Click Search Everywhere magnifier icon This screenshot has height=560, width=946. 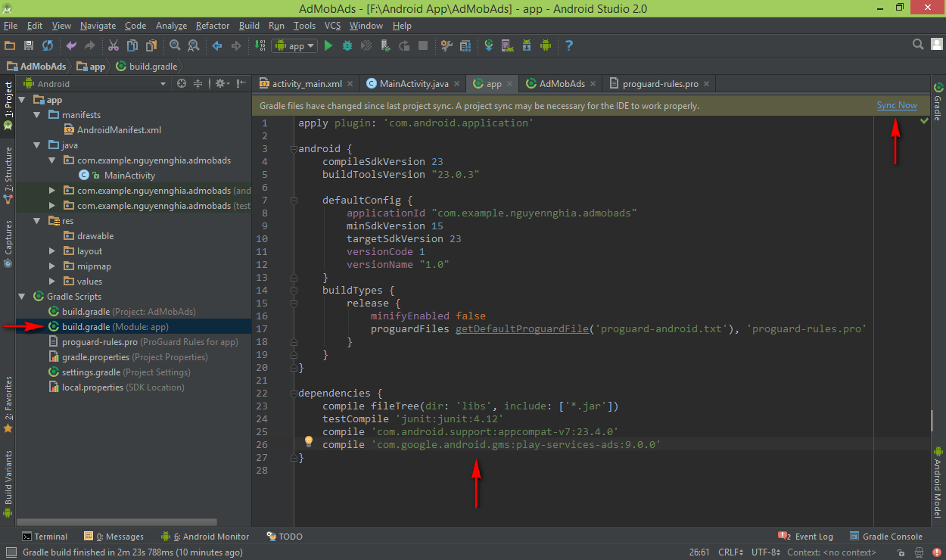(918, 45)
